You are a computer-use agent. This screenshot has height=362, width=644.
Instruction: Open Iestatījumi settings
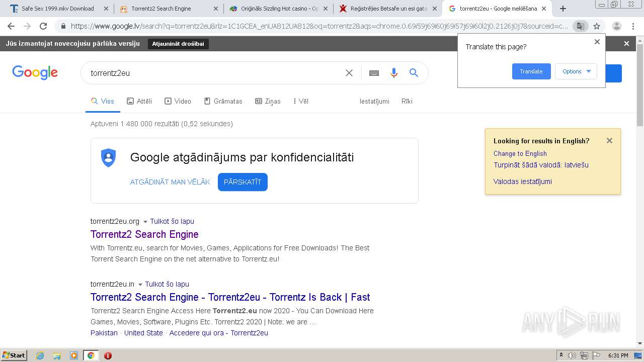click(374, 101)
